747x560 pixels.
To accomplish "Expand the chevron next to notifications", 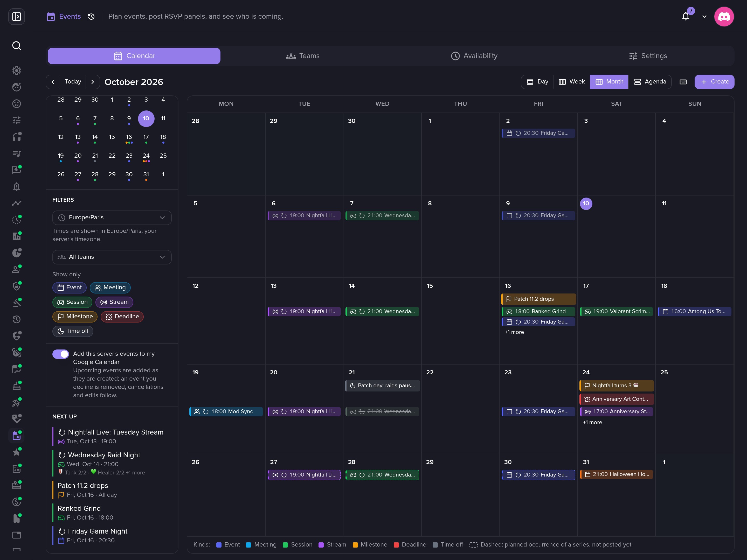I will click(704, 16).
